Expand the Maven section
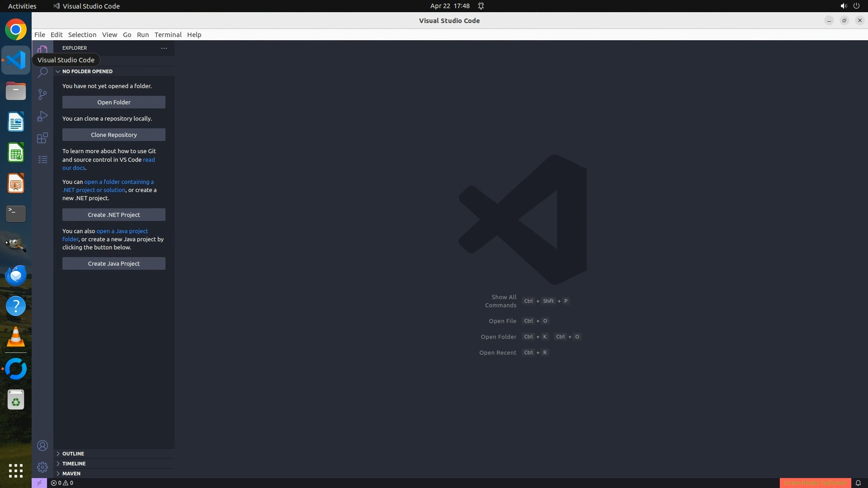 71,474
